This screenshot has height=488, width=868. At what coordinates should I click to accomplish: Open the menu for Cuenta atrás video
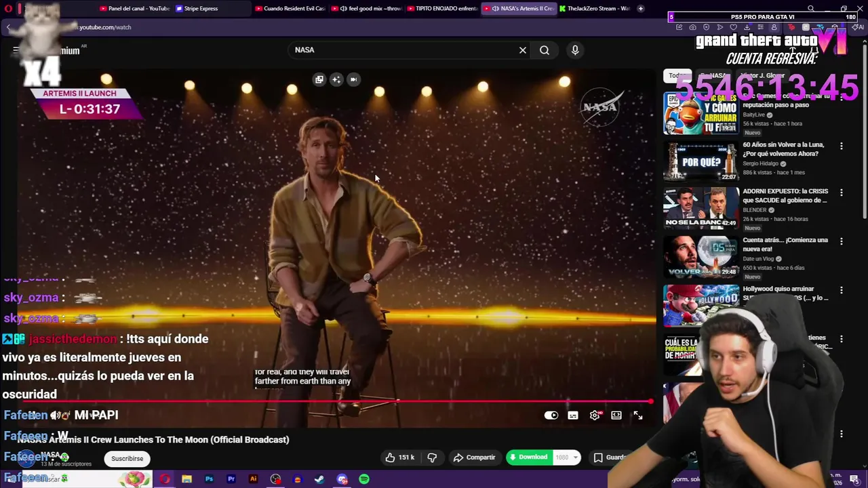pos(842,241)
